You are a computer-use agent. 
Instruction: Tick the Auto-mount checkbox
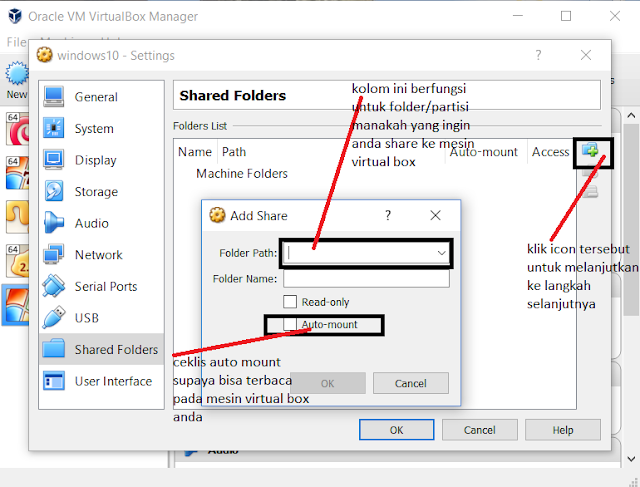290,325
